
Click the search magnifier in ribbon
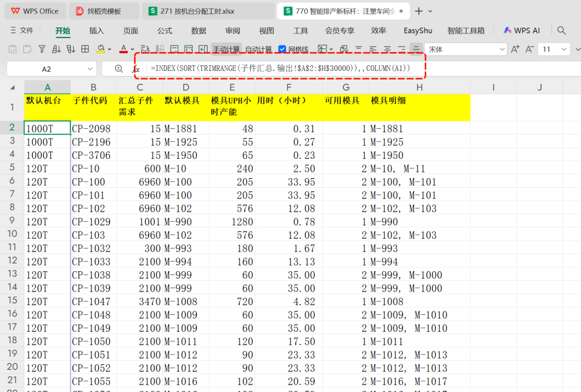tap(561, 31)
